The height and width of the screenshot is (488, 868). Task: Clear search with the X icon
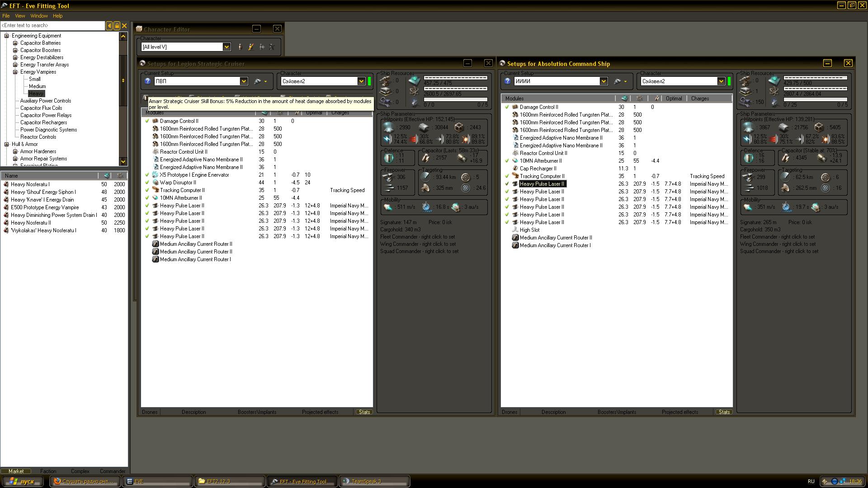tap(124, 26)
